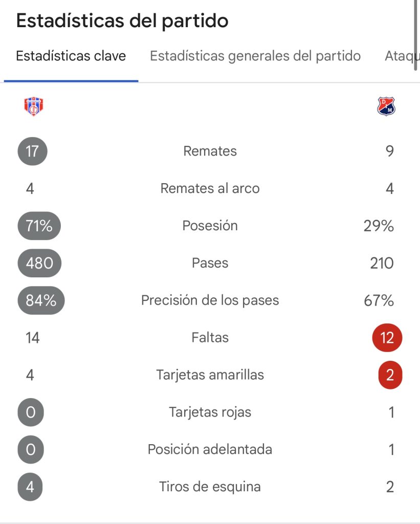Image resolution: width=420 pixels, height=524 pixels.
Task: Open the Independiente Medellín DIM crest icon
Action: point(386,106)
